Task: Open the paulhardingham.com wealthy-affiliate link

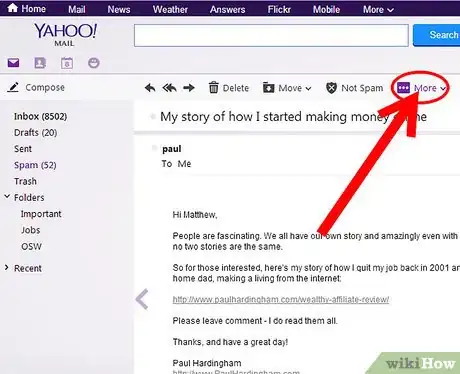Action: pyautogui.click(x=281, y=299)
